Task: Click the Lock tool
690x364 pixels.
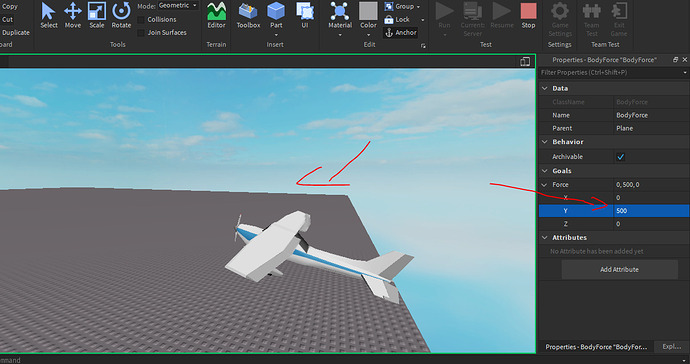Action: point(397,19)
